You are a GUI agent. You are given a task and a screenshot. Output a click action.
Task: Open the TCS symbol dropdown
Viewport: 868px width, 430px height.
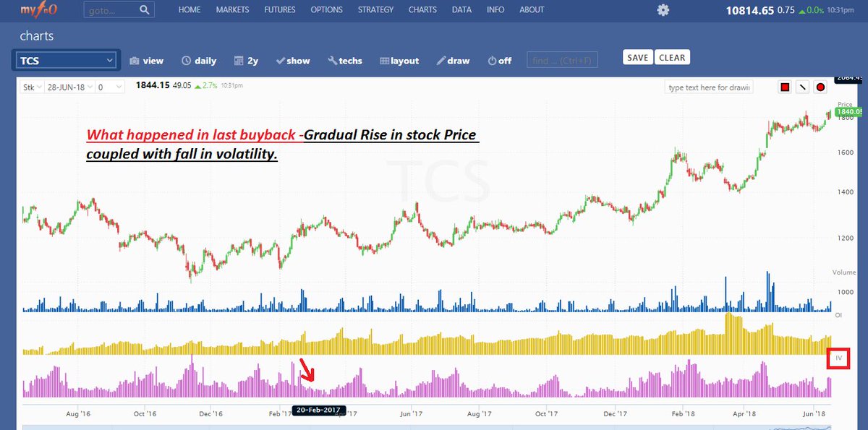66,61
